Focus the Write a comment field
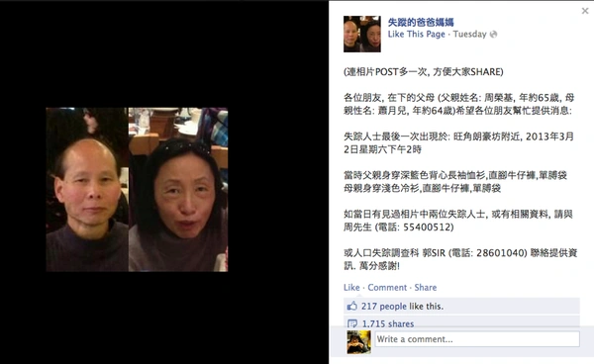 click(x=477, y=339)
